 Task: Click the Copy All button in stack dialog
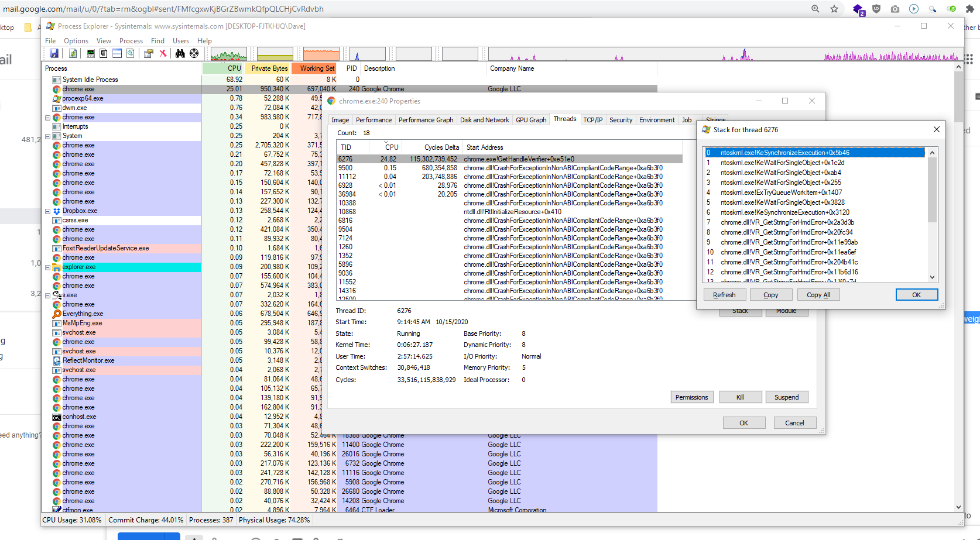818,295
